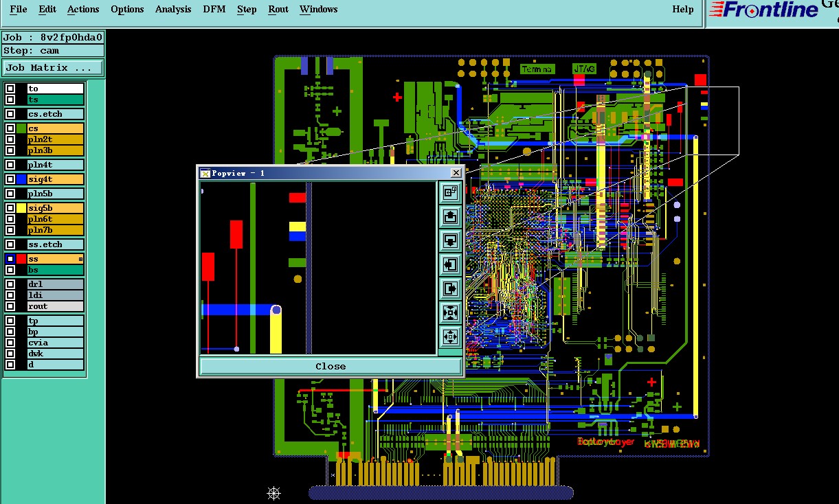Image resolution: width=839 pixels, height=504 pixels.
Task: Select the pln4t layer name
Action: (x=56, y=165)
